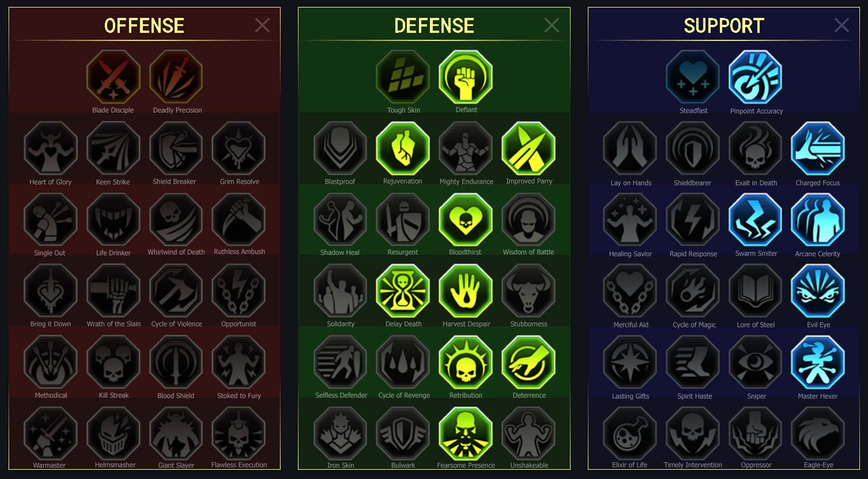Toggle the lit Fearsome Presence mastery
The height and width of the screenshot is (479, 868).
466,433
